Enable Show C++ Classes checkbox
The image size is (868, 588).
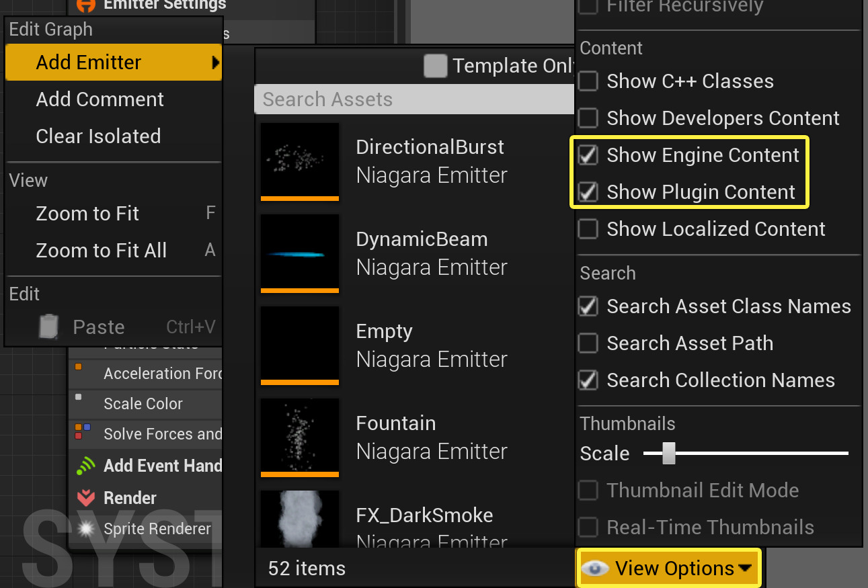pyautogui.click(x=588, y=81)
